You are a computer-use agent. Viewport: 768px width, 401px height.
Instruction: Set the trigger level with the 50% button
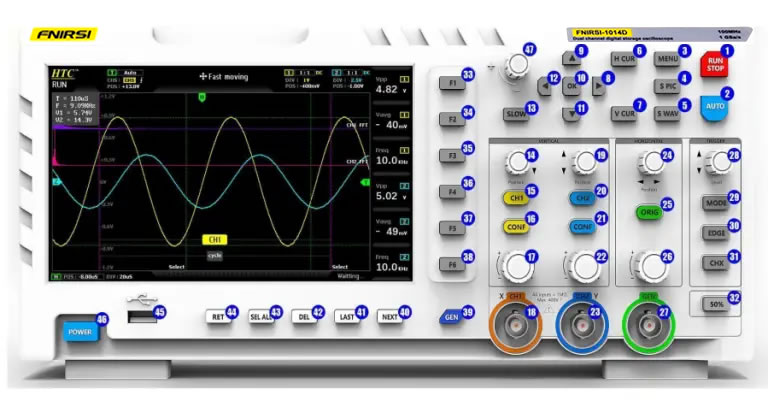click(716, 304)
